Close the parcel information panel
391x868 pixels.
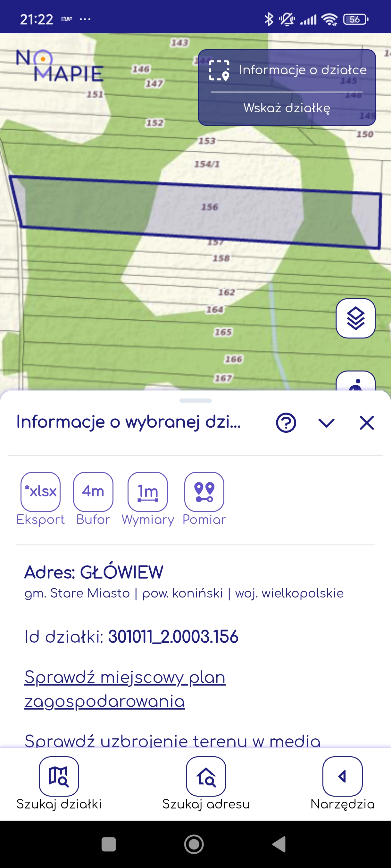(367, 422)
